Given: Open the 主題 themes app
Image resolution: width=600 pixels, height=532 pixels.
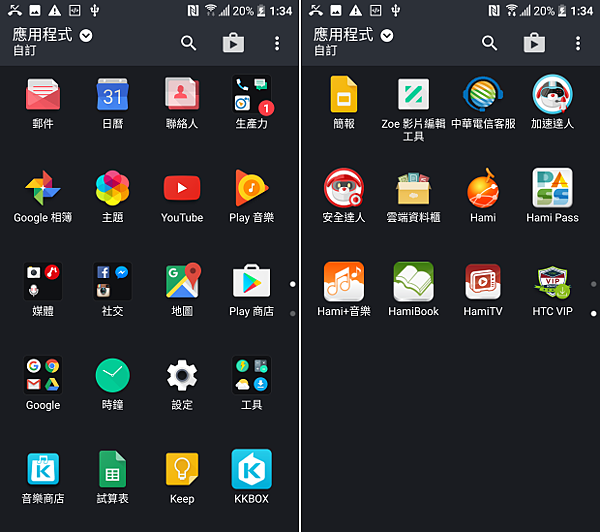Looking at the screenshot, I should tap(112, 188).
